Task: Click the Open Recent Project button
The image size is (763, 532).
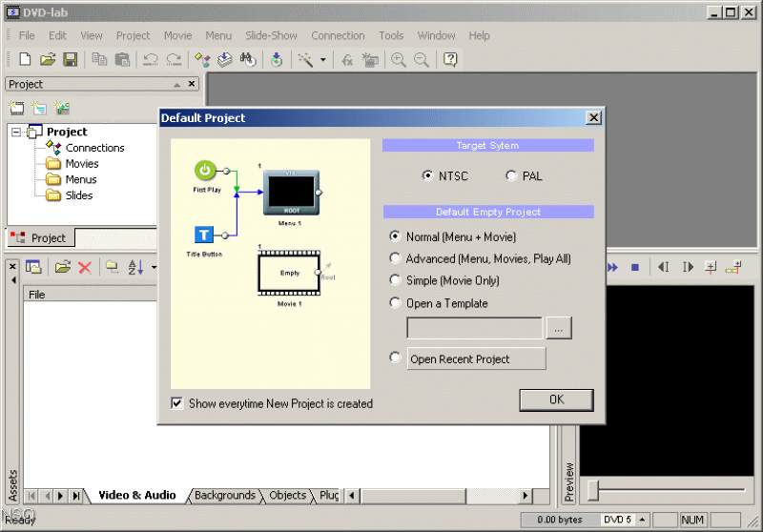Action: (x=476, y=358)
